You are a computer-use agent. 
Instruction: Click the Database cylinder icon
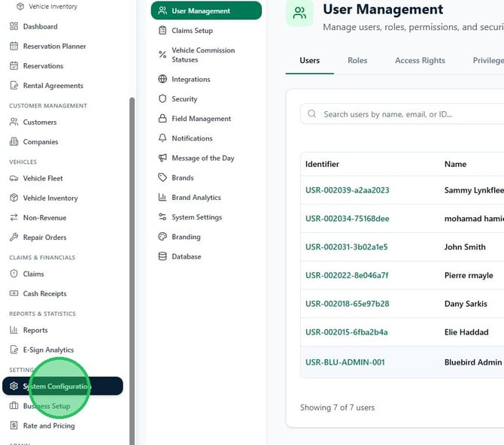tap(162, 256)
